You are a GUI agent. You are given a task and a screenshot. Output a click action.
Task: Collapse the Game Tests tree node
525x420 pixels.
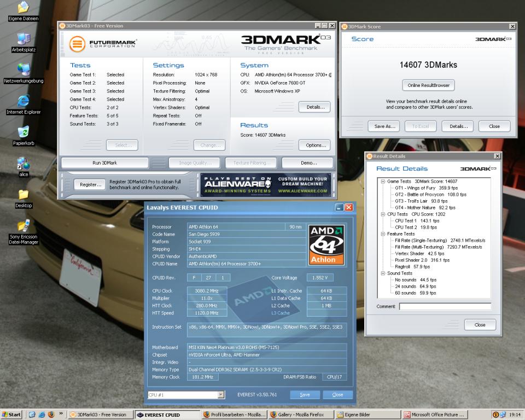coord(383,181)
